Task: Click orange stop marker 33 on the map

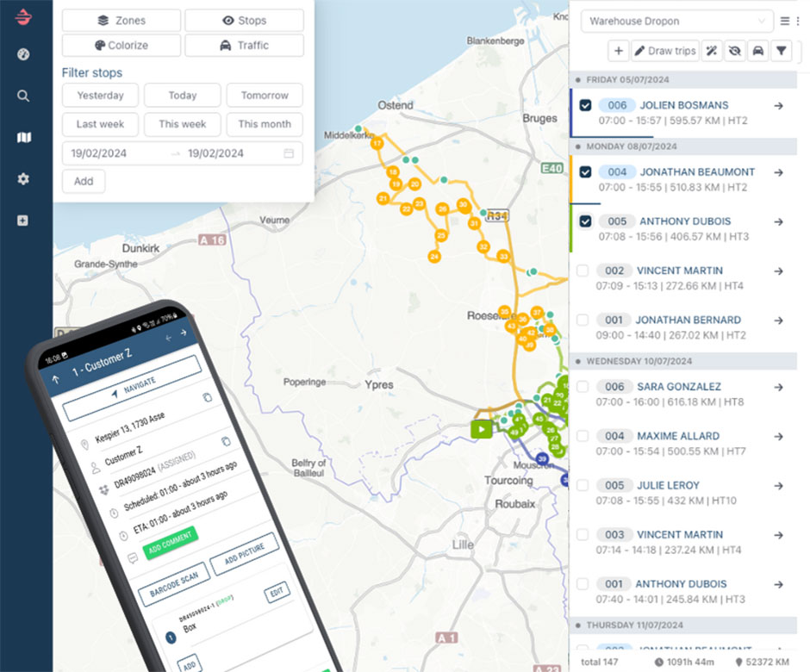Action: click(x=503, y=256)
